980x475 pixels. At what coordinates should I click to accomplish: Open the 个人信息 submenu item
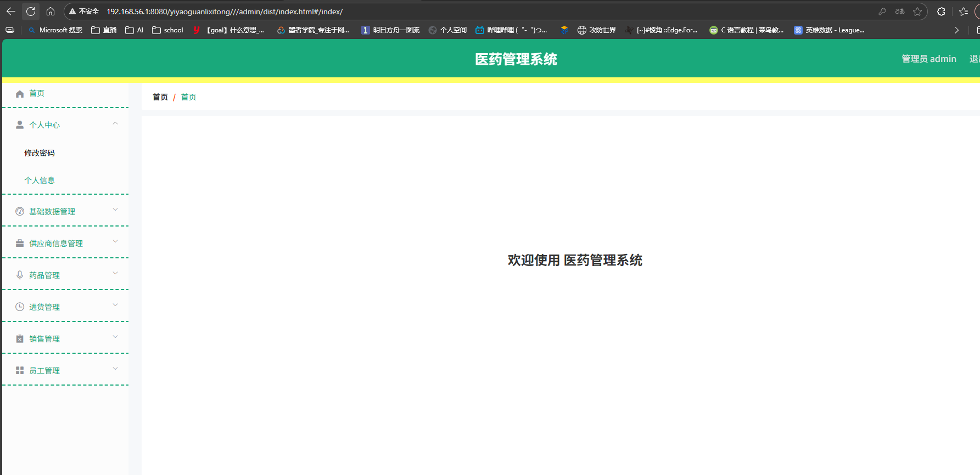[40, 180]
